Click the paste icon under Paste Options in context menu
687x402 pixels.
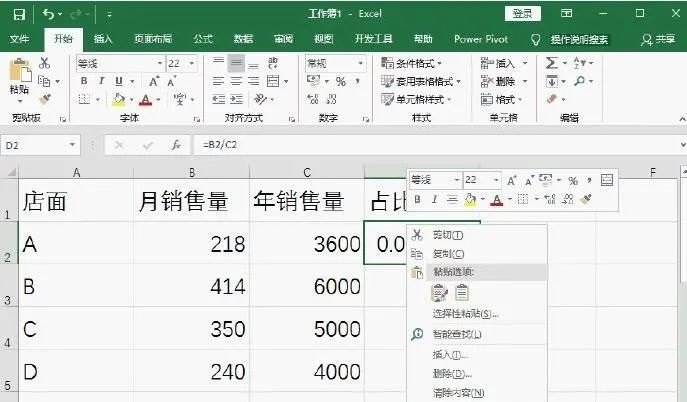pyautogui.click(x=439, y=292)
